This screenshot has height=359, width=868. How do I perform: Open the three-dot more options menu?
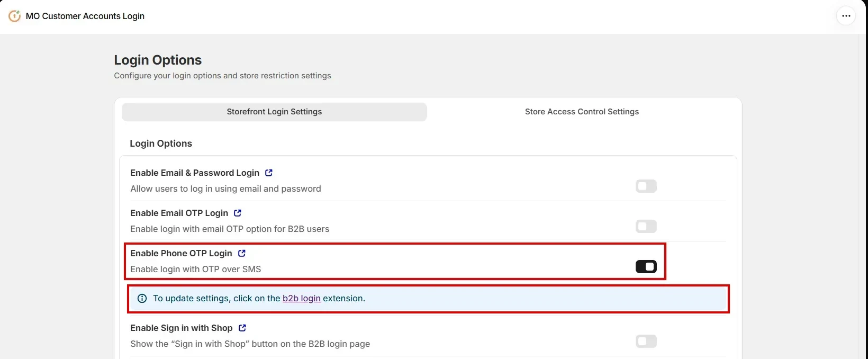click(846, 16)
